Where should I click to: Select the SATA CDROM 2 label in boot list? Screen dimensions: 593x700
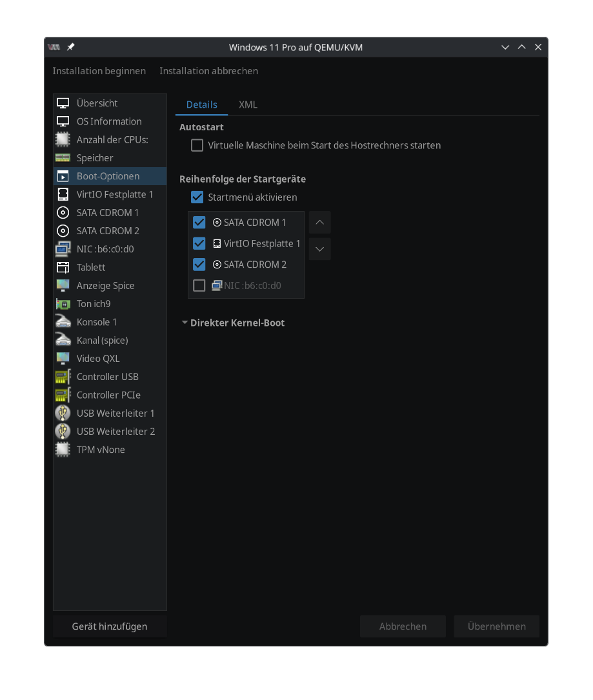(x=255, y=265)
